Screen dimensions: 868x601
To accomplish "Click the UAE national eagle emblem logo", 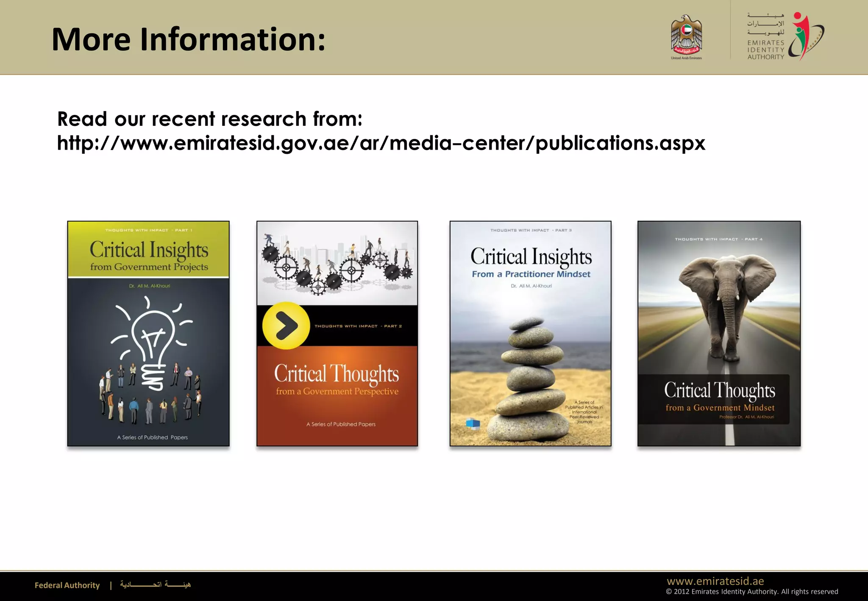I will [686, 37].
